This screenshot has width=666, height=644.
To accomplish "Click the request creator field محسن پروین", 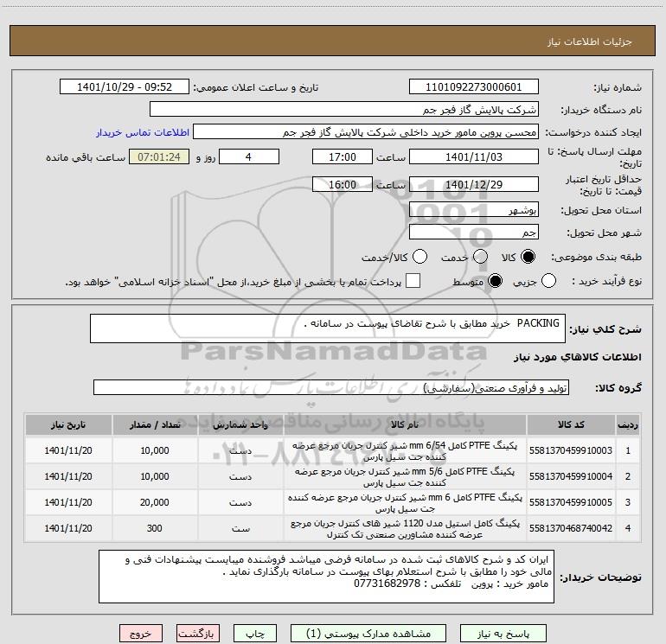I will pos(366,132).
